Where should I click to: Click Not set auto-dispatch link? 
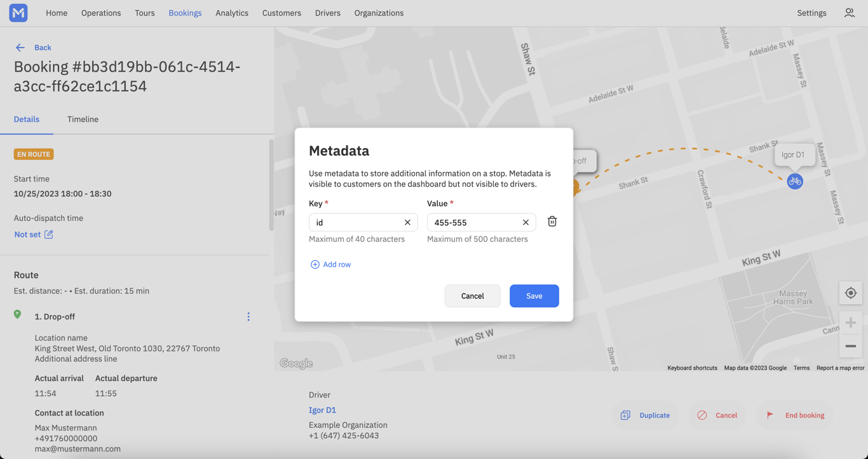27,234
